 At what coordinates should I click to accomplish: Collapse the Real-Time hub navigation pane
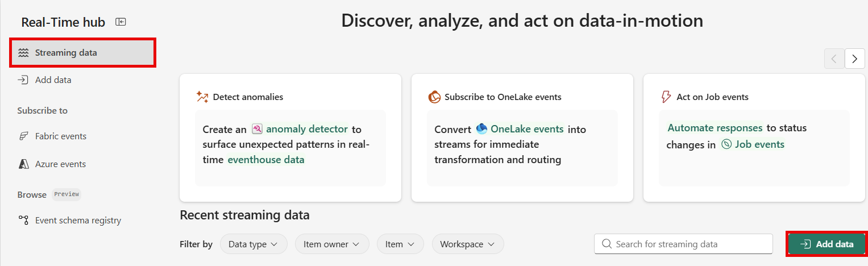point(121,22)
